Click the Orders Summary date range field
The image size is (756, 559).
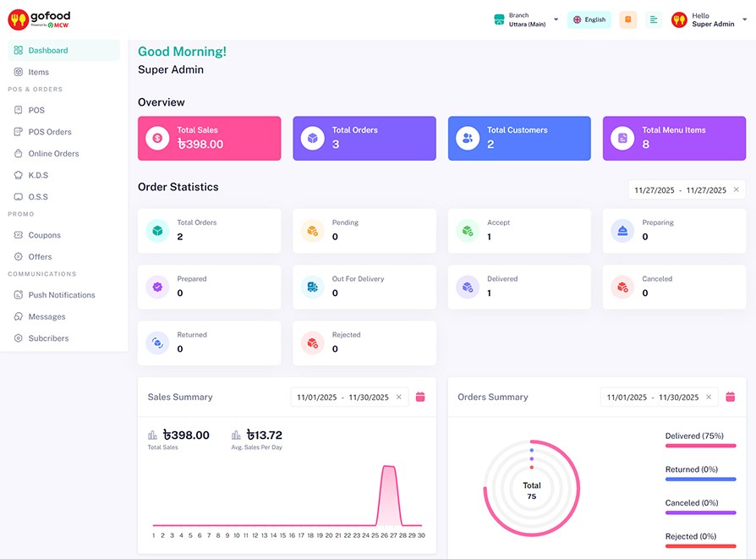652,397
